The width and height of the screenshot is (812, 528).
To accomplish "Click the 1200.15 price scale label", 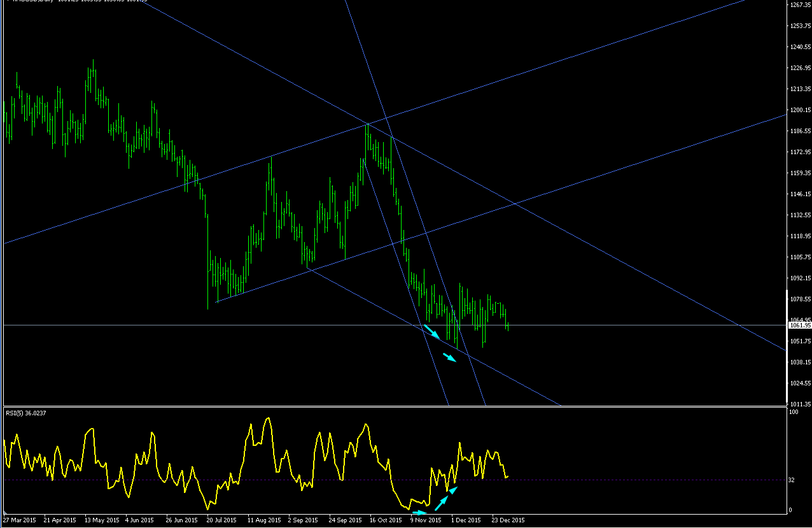I will [x=799, y=110].
